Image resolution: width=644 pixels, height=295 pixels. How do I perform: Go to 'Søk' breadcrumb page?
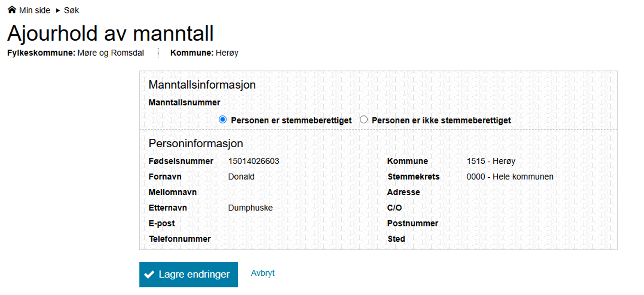72,10
